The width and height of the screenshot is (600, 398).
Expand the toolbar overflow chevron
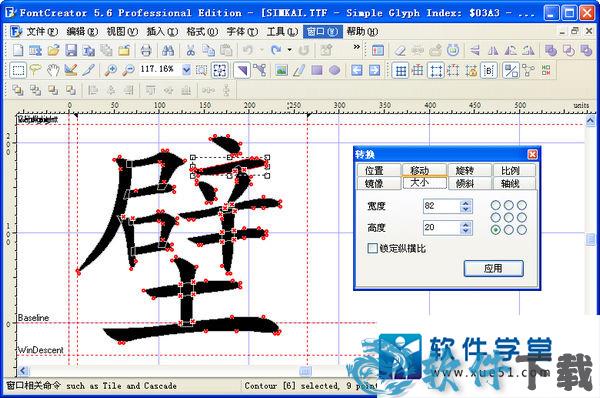coord(357,47)
